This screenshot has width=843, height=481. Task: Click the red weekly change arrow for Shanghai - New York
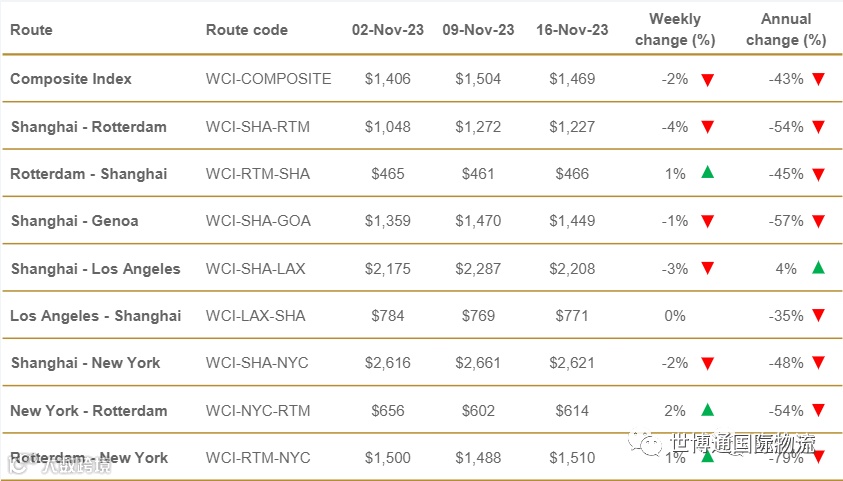707,364
